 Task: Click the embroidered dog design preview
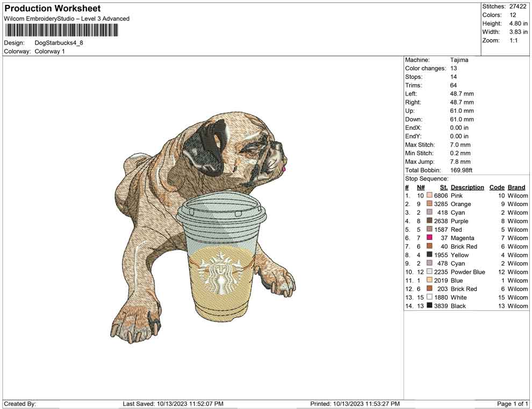click(203, 227)
